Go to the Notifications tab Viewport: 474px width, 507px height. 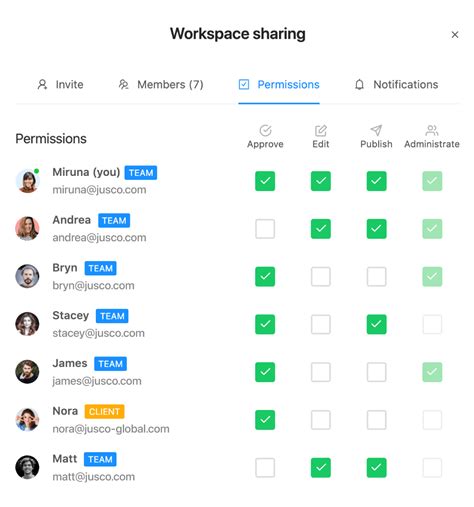(x=396, y=84)
